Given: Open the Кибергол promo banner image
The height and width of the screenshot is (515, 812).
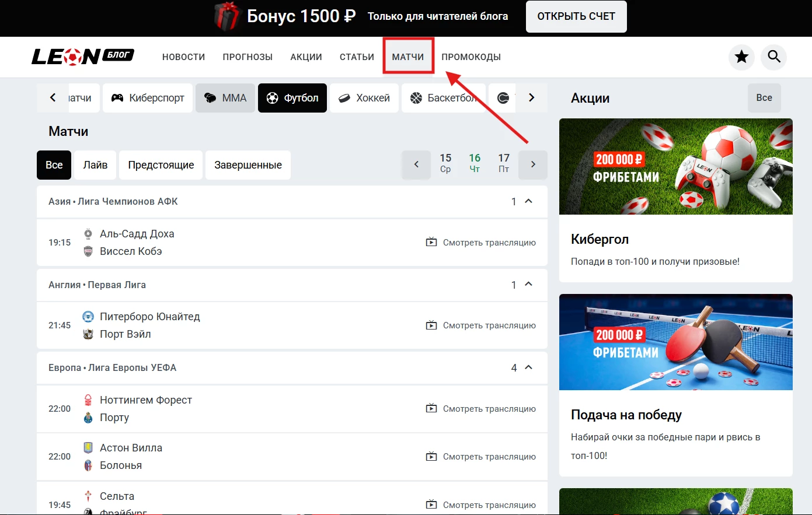Looking at the screenshot, I should pyautogui.click(x=675, y=167).
